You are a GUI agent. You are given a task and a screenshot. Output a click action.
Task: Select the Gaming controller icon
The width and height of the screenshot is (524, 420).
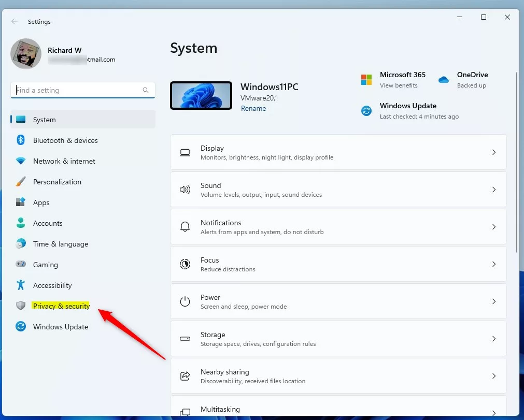click(x=20, y=265)
